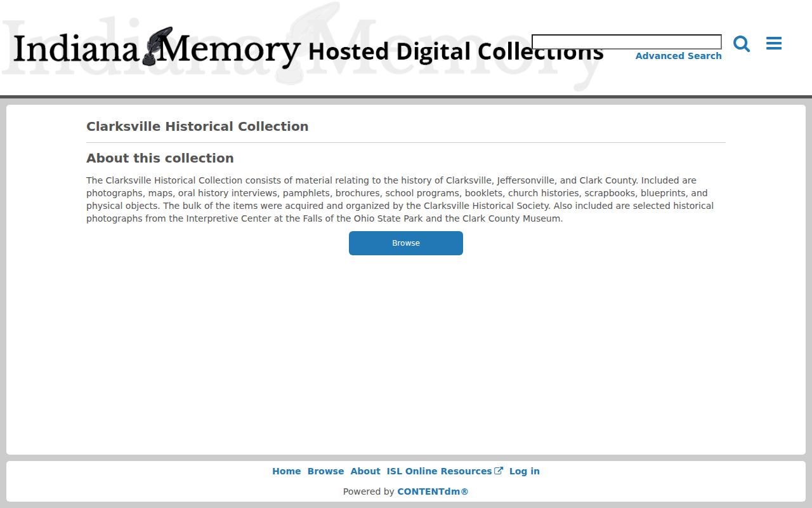The image size is (812, 508).
Task: Focus the header search input field
Action: tap(626, 42)
